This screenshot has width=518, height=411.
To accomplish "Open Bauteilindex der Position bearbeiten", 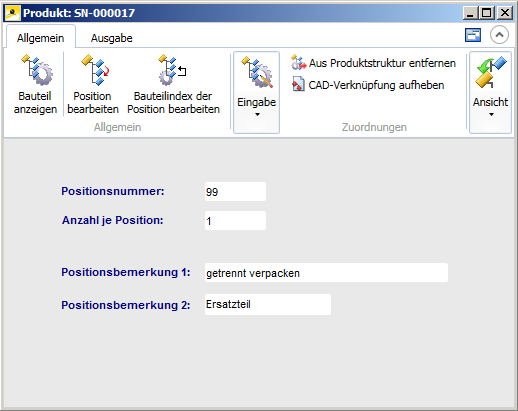I will 172,70.
